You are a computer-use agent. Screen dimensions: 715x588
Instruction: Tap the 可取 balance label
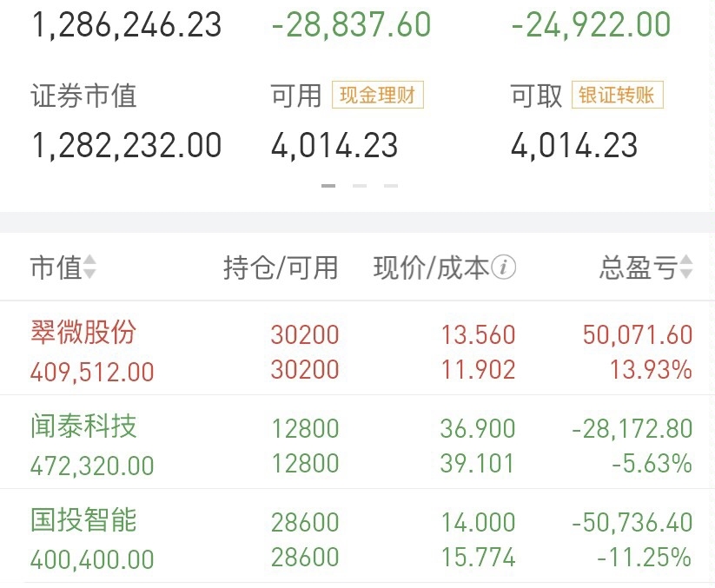pos(536,96)
